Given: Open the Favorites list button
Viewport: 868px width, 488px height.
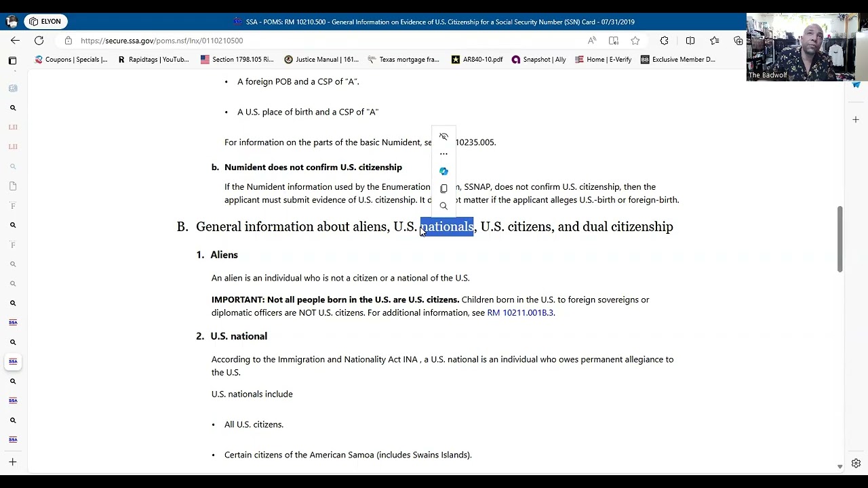Looking at the screenshot, I should 714,41.
